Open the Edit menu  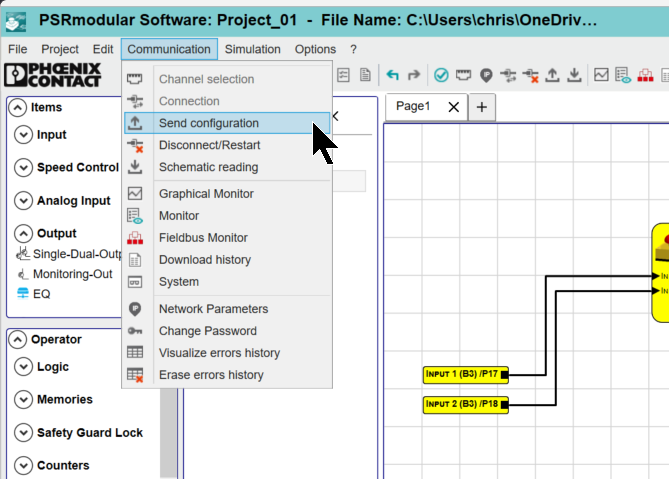click(103, 49)
